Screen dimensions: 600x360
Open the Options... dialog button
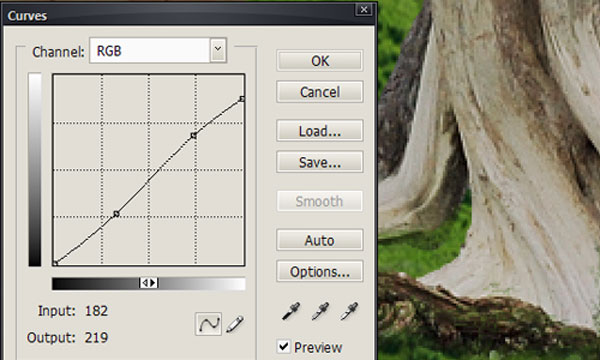click(x=320, y=272)
